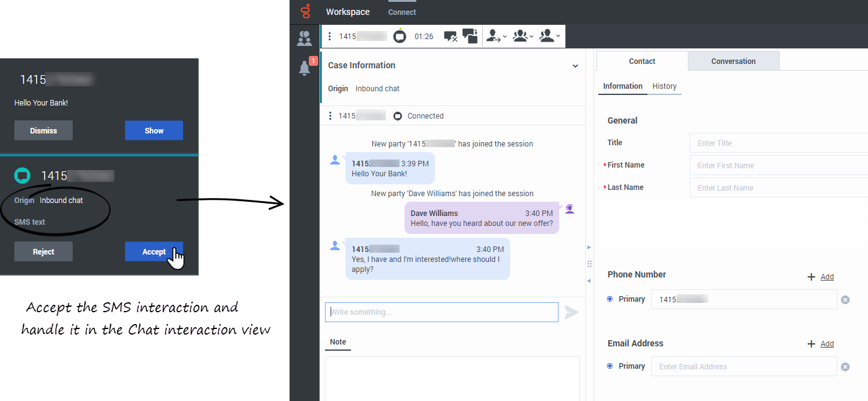This screenshot has height=401, width=868.
Task: Open the instant chat conference dropdown
Action: [x=523, y=37]
